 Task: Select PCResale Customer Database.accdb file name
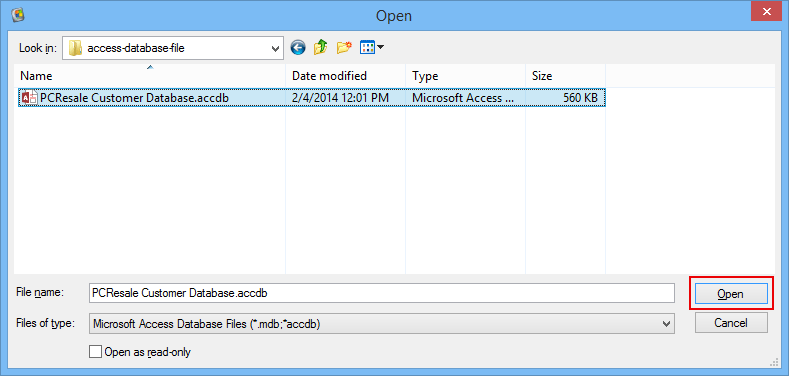click(x=134, y=98)
